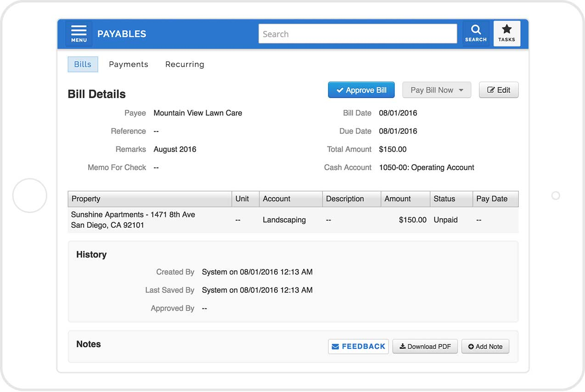Click the Pay Date column header
Image resolution: width=585 pixels, height=392 pixels.
(x=495, y=199)
